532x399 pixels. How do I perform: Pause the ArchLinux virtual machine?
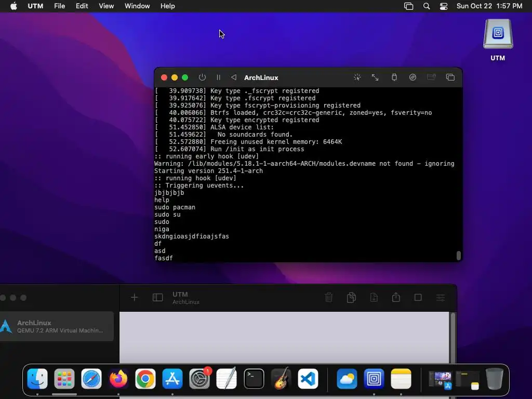click(219, 77)
